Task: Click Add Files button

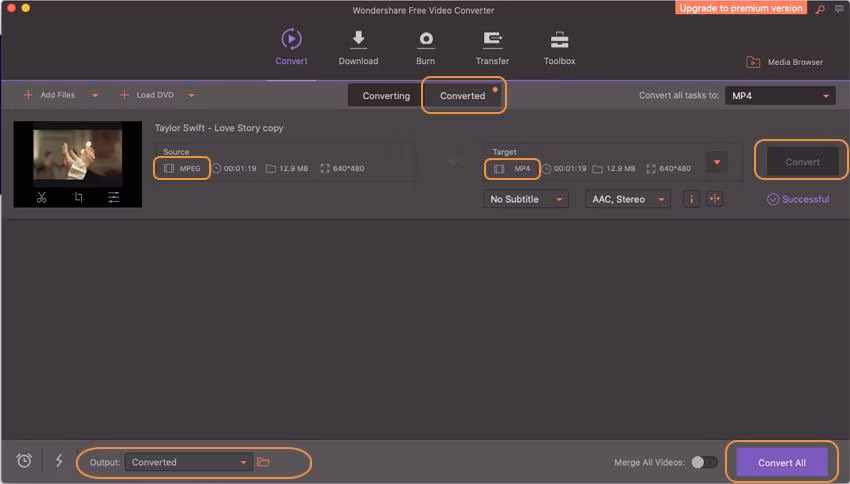Action: (49, 95)
